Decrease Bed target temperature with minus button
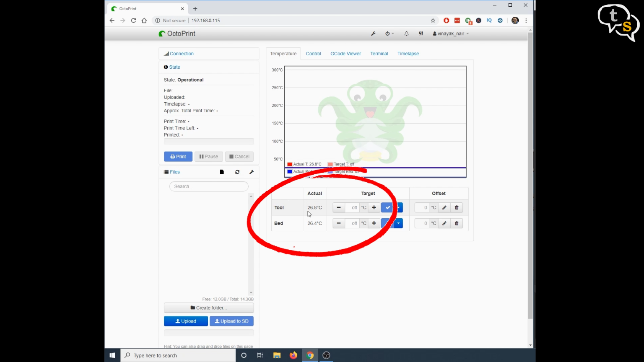 pyautogui.click(x=338, y=223)
